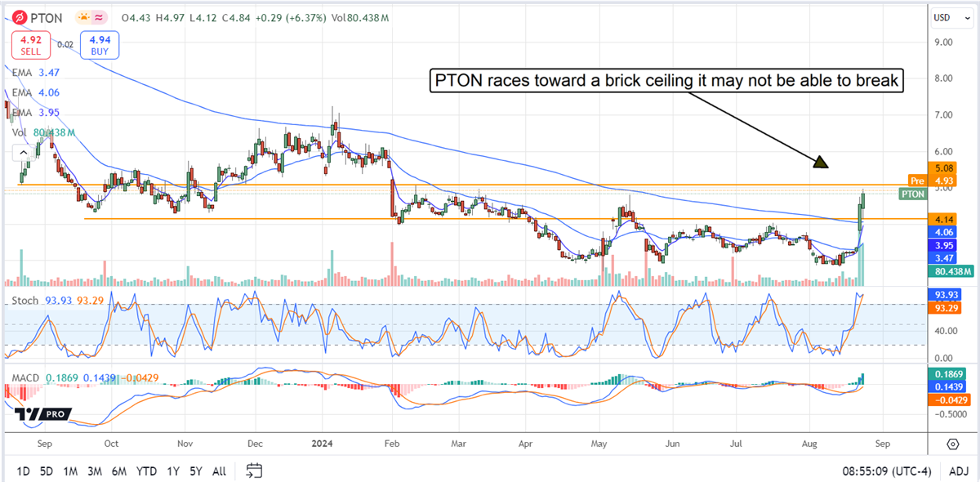This screenshot has width=980, height=482.
Task: Select the YTD time range
Action: (x=147, y=471)
